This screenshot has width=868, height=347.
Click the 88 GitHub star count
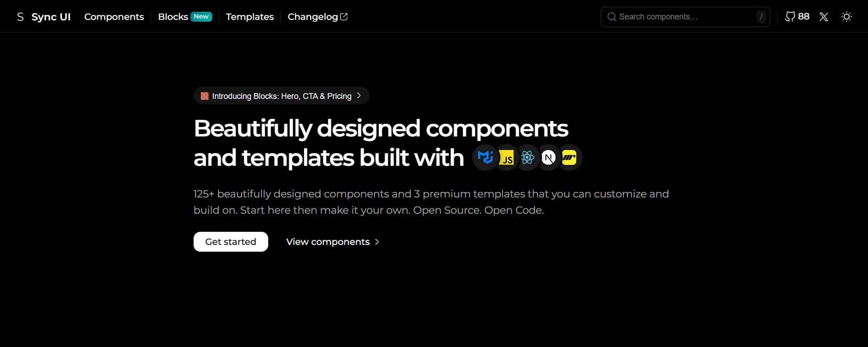click(x=804, y=16)
